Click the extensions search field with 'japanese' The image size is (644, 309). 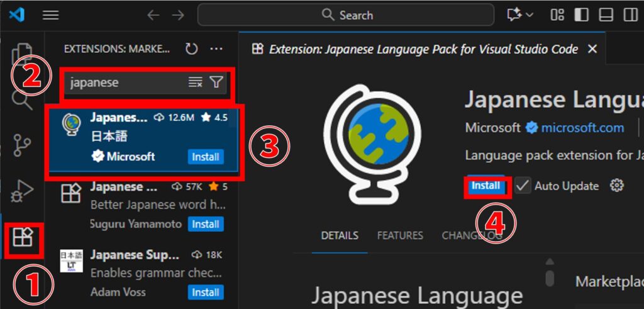point(146,82)
